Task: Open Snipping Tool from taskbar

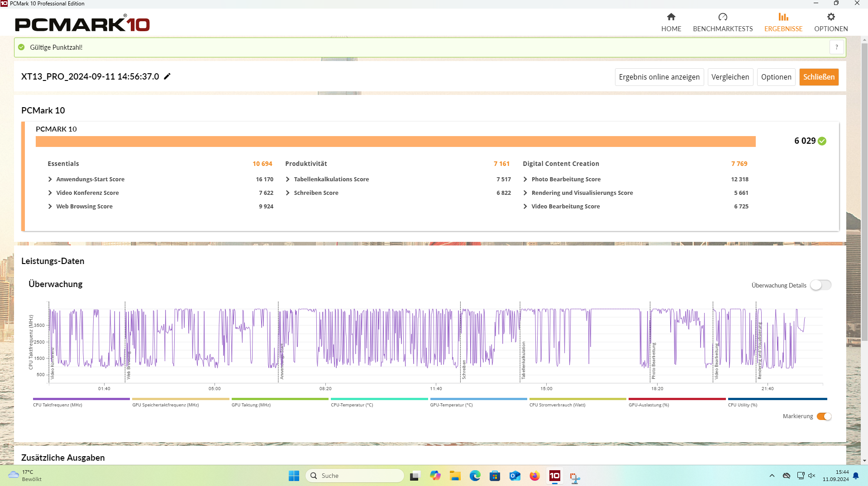Action: [575, 477]
